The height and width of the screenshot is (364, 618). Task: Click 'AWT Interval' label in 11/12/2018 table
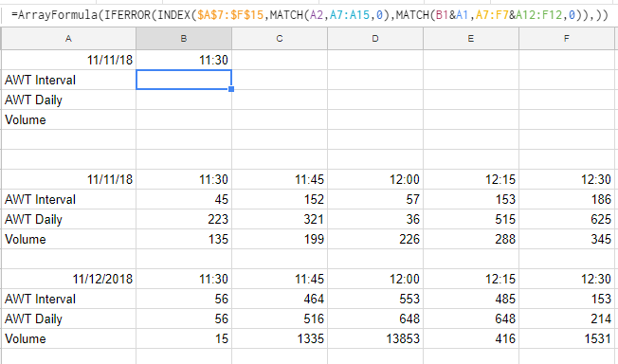(40, 299)
